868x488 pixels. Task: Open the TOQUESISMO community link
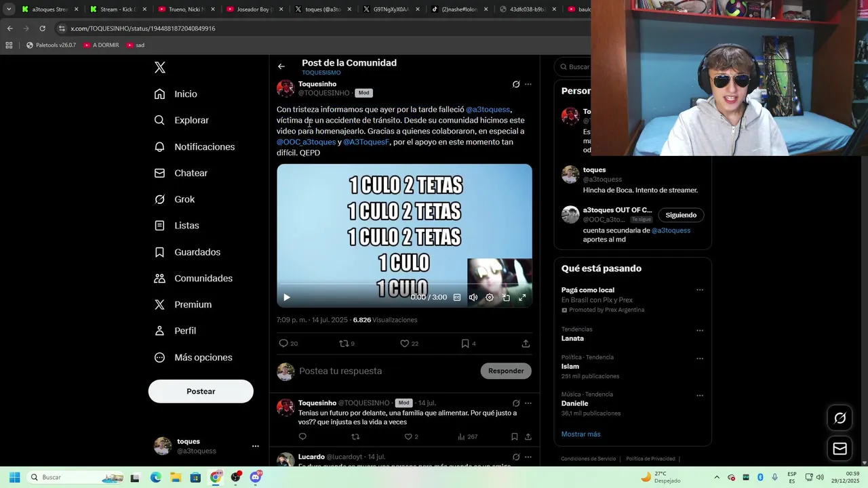point(321,73)
